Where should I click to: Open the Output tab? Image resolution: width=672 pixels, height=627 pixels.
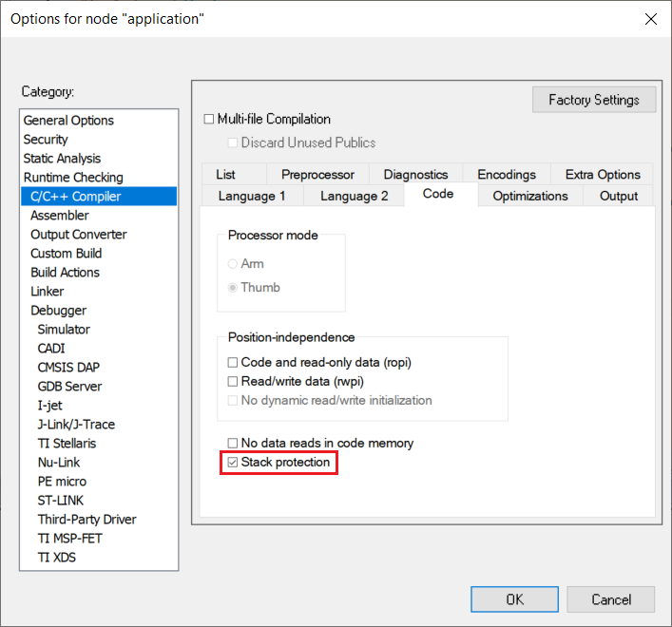[619, 196]
